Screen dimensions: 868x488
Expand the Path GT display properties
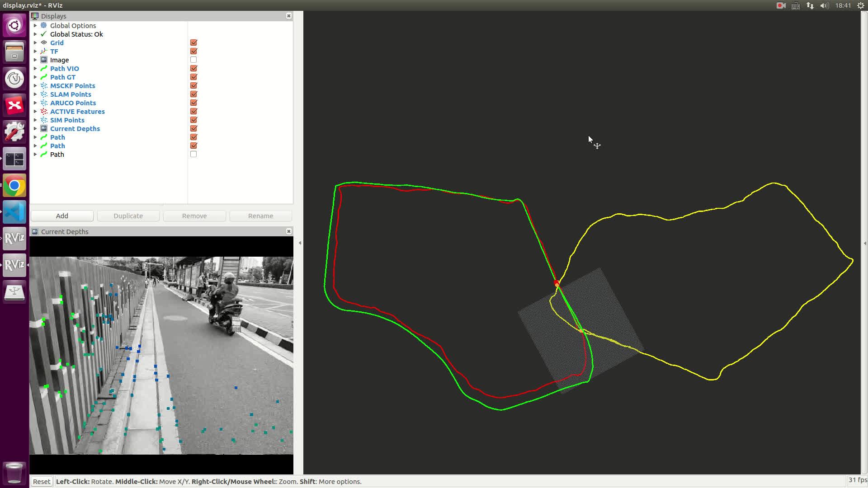pos(35,77)
